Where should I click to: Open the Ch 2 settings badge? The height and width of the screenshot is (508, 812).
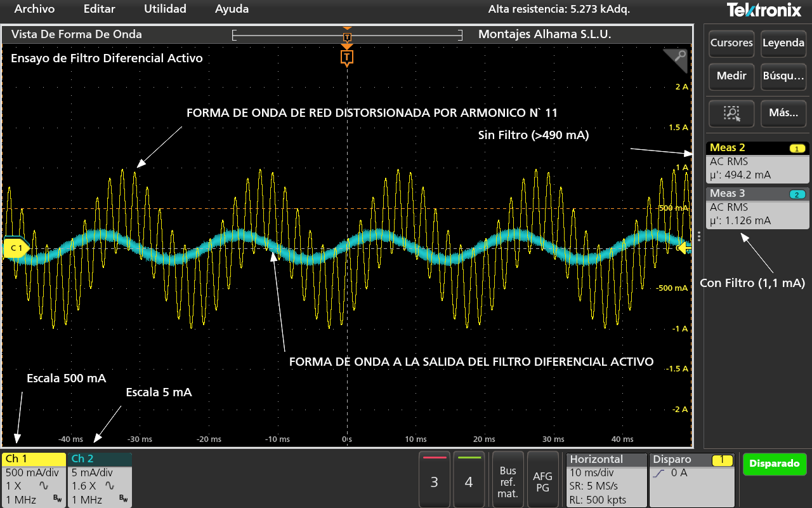pyautogui.click(x=100, y=479)
